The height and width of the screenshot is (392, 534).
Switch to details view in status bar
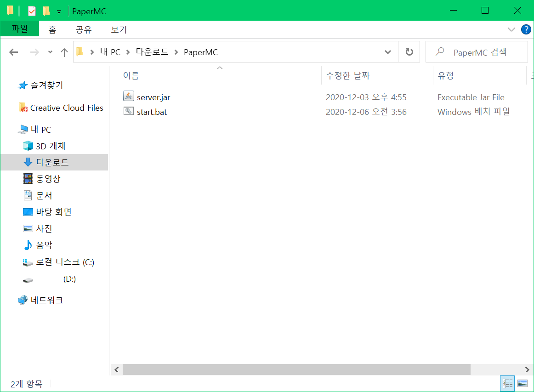(507, 383)
